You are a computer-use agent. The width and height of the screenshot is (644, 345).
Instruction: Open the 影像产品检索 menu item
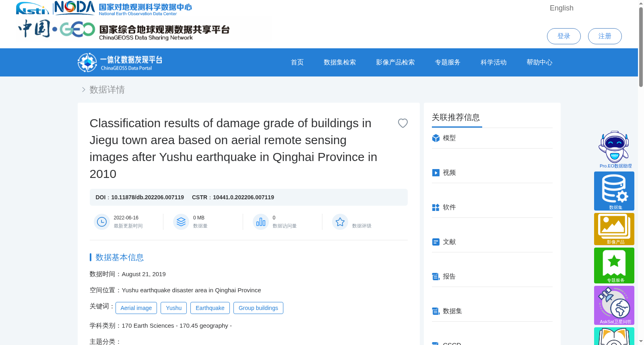(x=395, y=62)
